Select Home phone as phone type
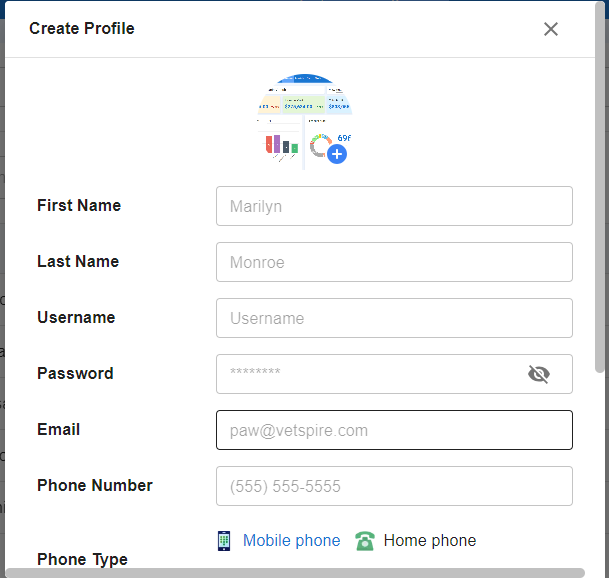Viewport: 609px width, 578px height. [430, 541]
